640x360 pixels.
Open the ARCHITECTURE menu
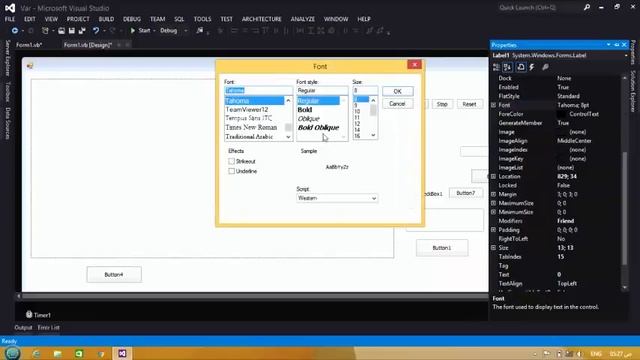pos(262,19)
